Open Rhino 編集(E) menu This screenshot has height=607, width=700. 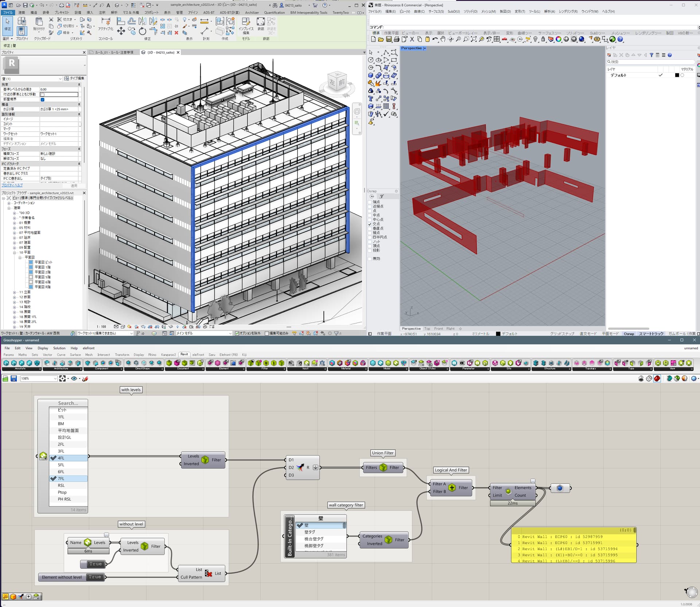pos(390,12)
